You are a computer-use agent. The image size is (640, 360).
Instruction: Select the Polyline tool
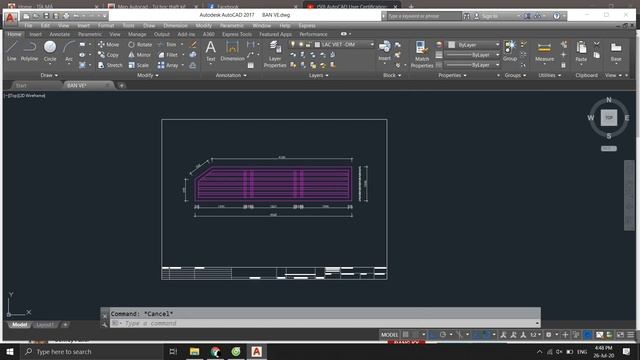(x=29, y=51)
